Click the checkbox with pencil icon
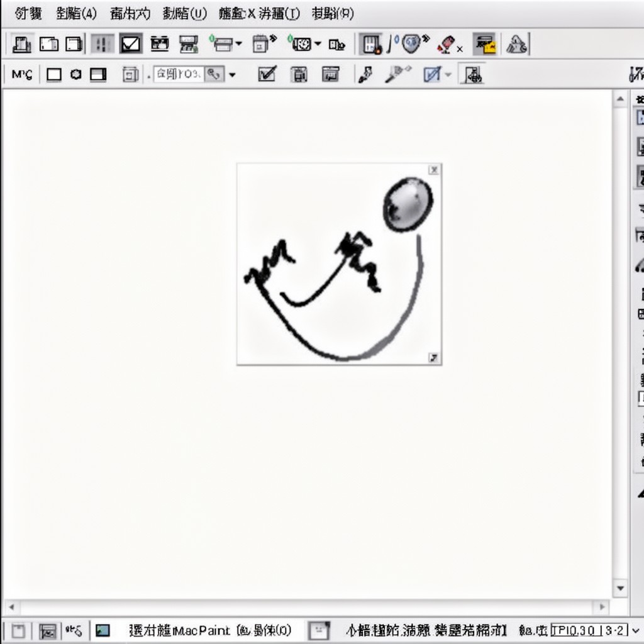Screen dimensions: 644x644 pos(267,74)
